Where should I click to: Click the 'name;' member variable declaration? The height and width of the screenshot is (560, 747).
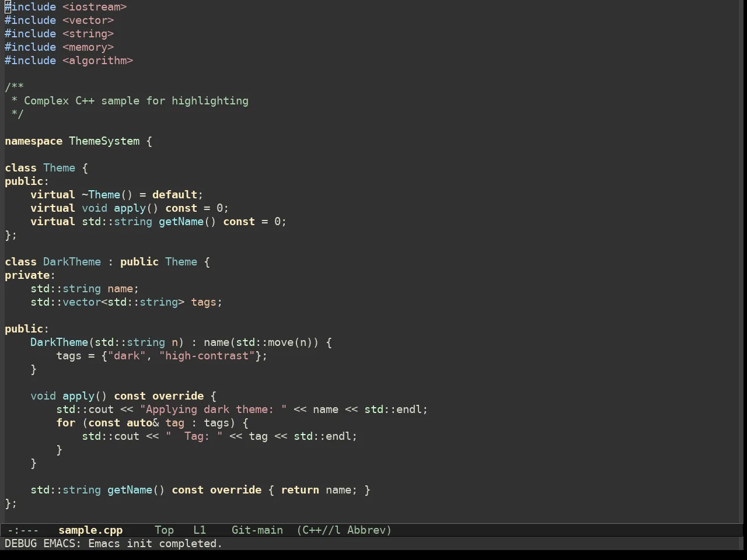click(x=123, y=289)
